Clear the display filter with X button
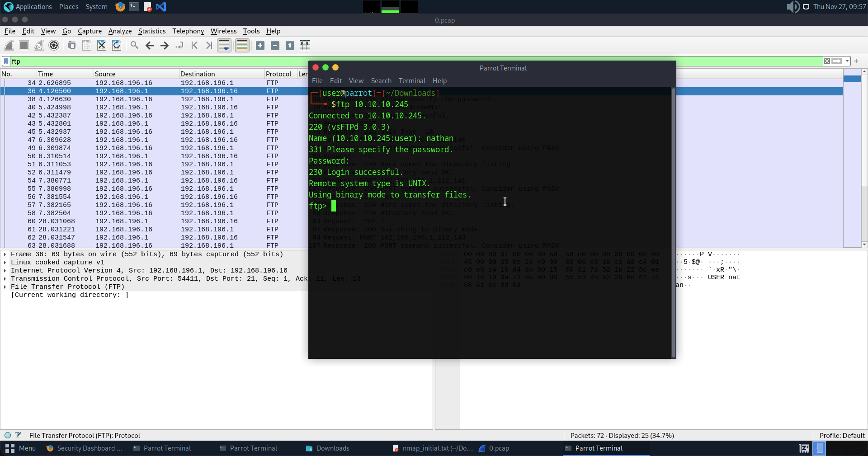This screenshot has width=868, height=456. click(826, 61)
